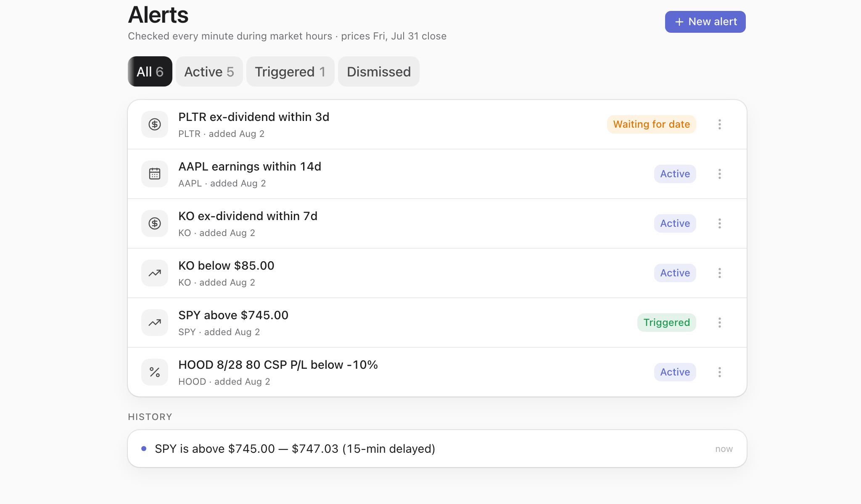The height and width of the screenshot is (504, 861).
Task: Click the Alerts page heading
Action: (158, 15)
